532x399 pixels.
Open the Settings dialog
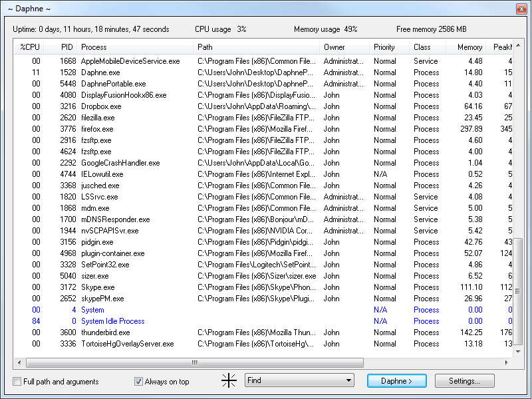(464, 380)
